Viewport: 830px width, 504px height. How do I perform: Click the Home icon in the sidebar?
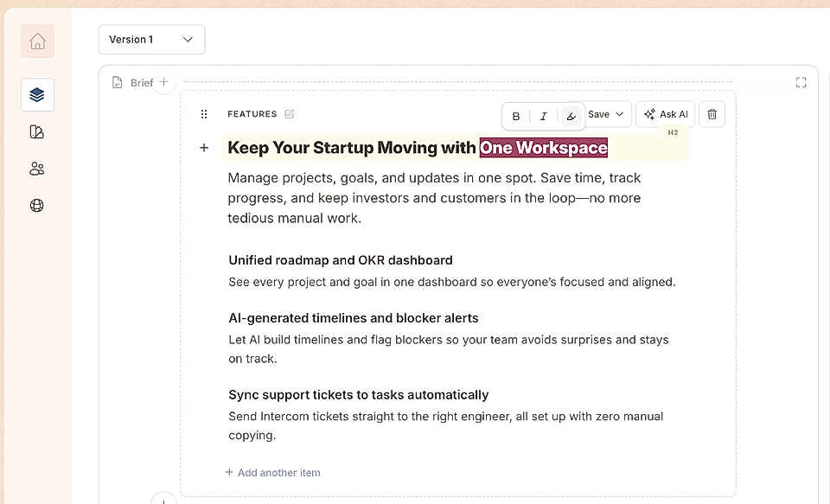click(x=37, y=41)
